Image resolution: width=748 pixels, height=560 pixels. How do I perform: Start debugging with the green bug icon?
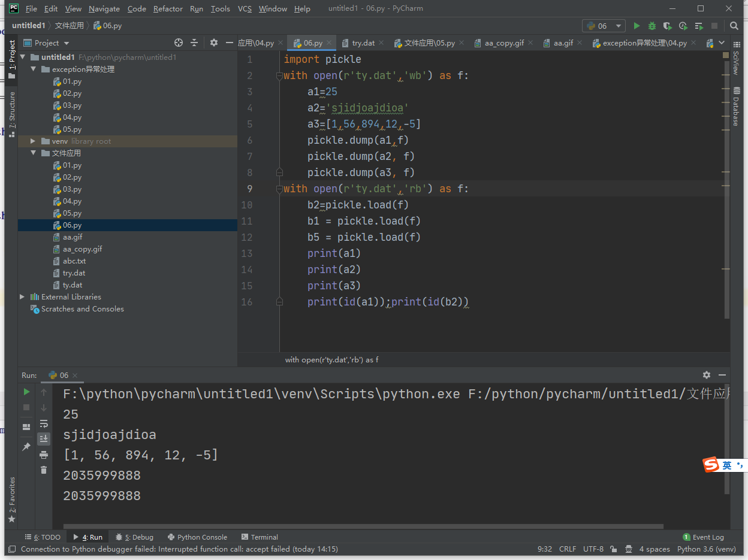pyautogui.click(x=652, y=26)
